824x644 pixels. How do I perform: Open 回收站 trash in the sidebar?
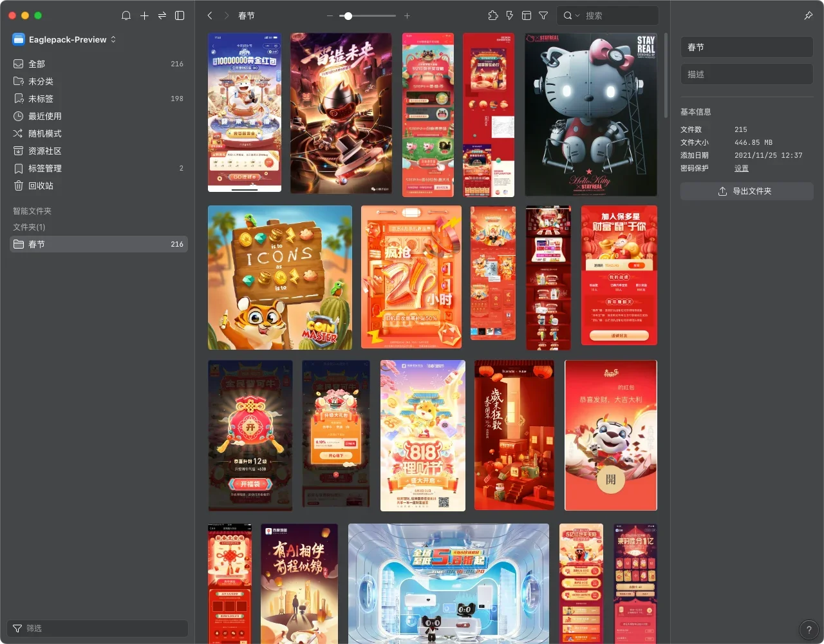click(x=98, y=185)
